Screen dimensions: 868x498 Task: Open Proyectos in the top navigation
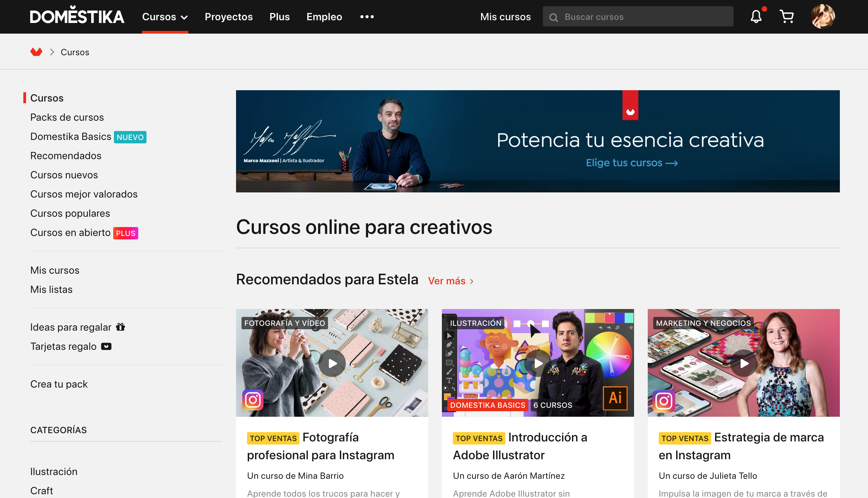pos(228,17)
